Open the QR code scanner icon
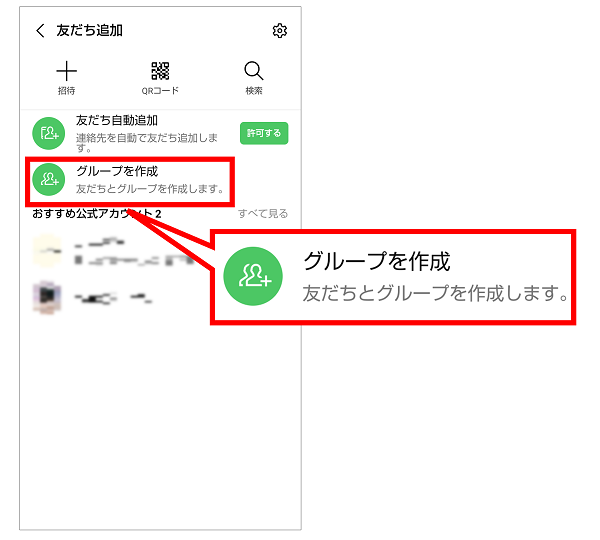600x540 pixels. point(160,71)
